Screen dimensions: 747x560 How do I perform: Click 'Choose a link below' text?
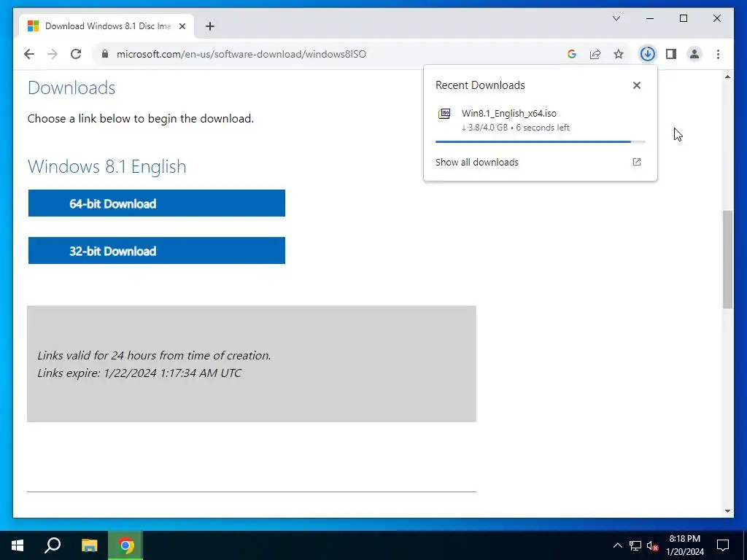pos(141,119)
